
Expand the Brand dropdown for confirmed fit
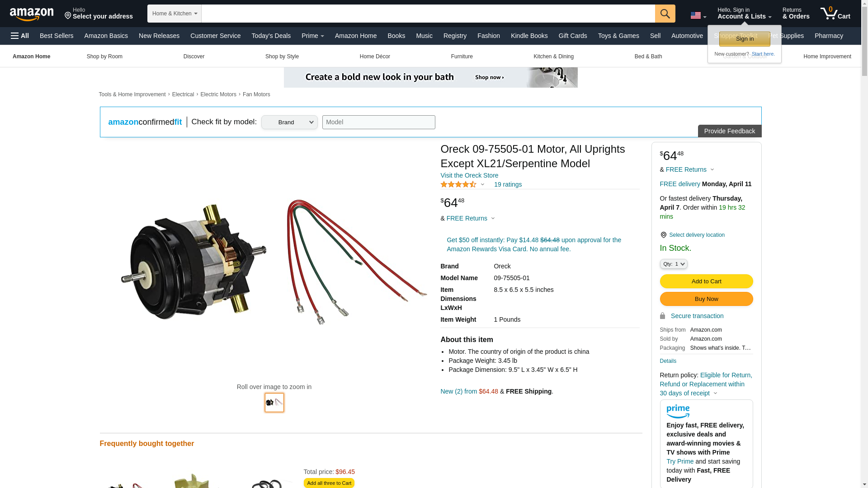(289, 122)
